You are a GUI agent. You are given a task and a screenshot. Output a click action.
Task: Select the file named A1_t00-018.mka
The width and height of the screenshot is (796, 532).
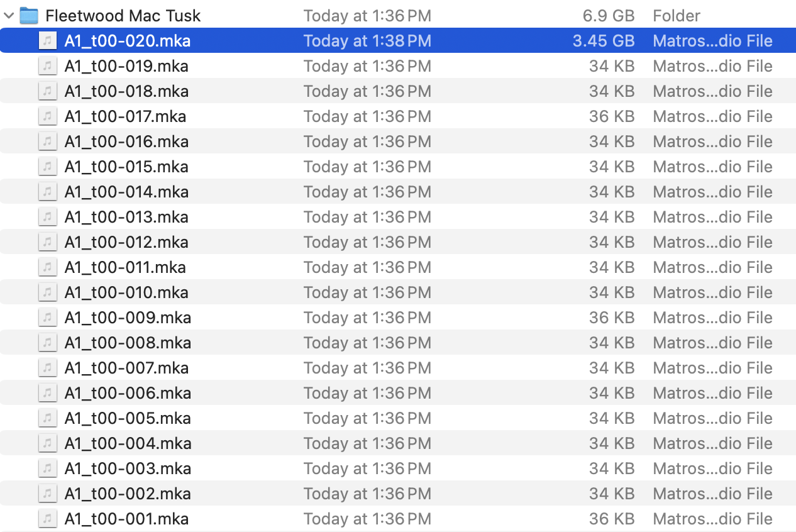click(126, 91)
